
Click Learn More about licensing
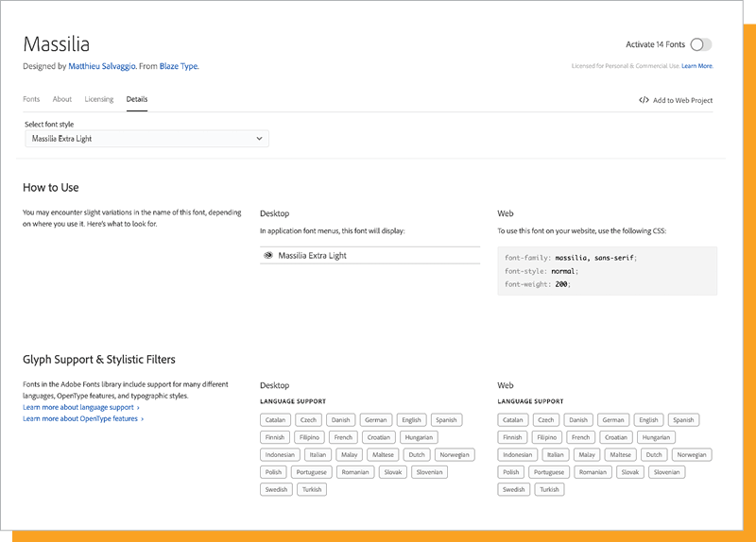[x=696, y=66]
